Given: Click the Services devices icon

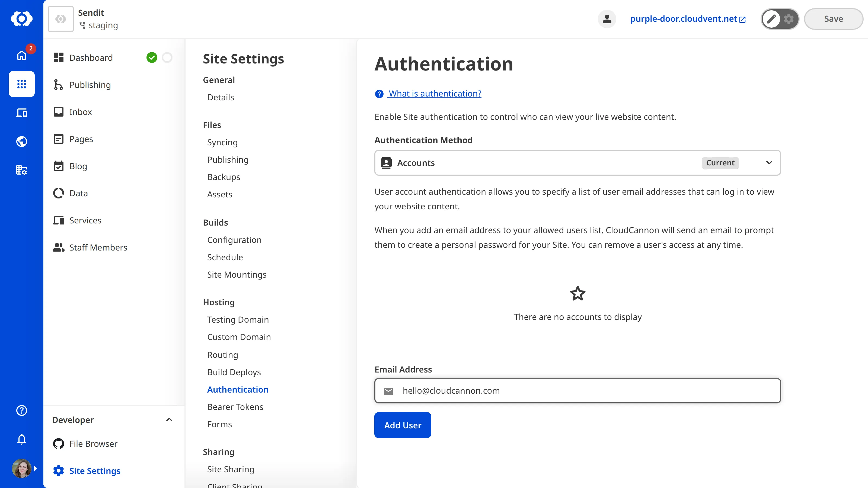Looking at the screenshot, I should pyautogui.click(x=59, y=220).
